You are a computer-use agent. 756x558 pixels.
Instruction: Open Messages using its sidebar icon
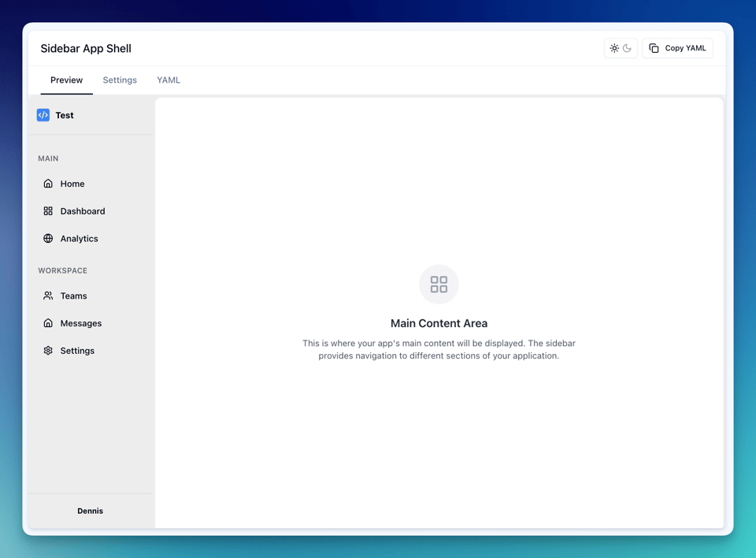(48, 323)
